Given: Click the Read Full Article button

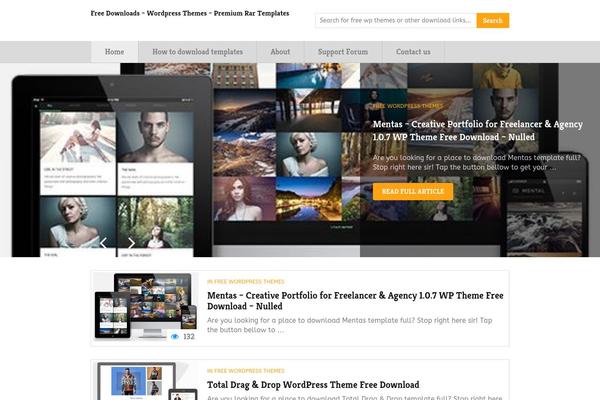Looking at the screenshot, I should tap(413, 191).
